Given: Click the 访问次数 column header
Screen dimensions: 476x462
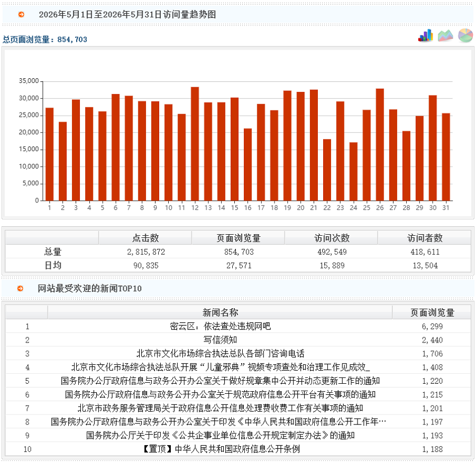Looking at the screenshot, I should (332, 238).
